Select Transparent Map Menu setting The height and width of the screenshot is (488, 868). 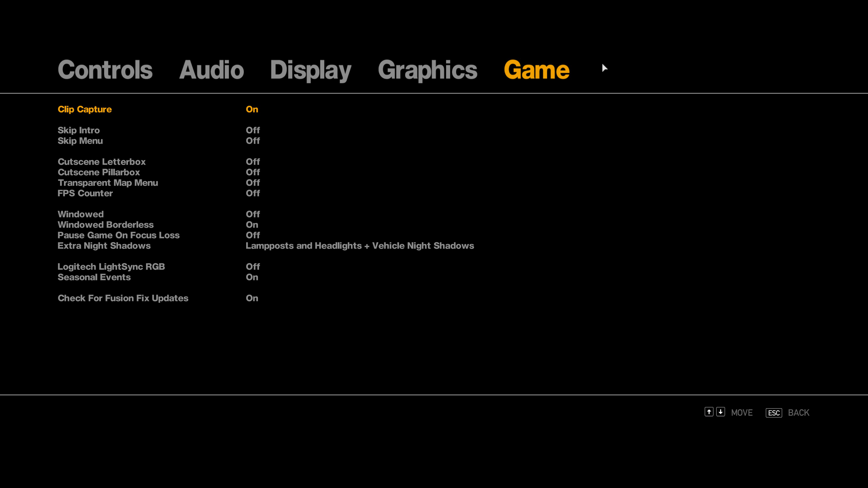pyautogui.click(x=108, y=183)
